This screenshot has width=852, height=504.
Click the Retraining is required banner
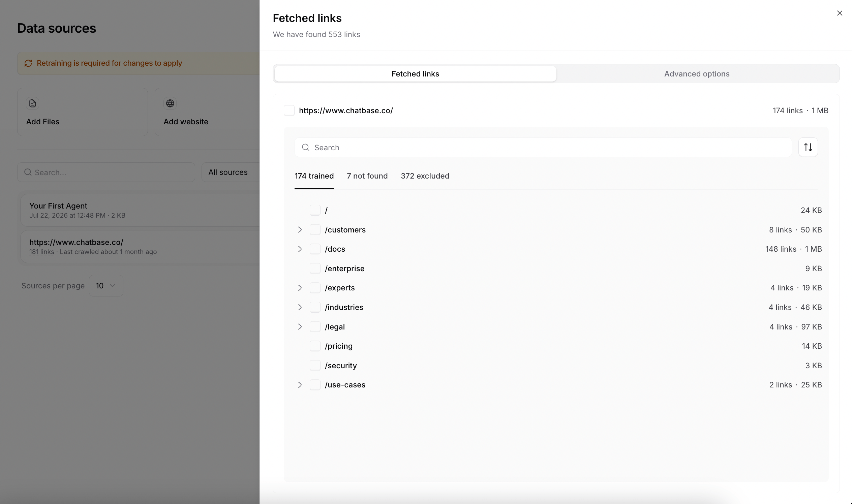139,63
